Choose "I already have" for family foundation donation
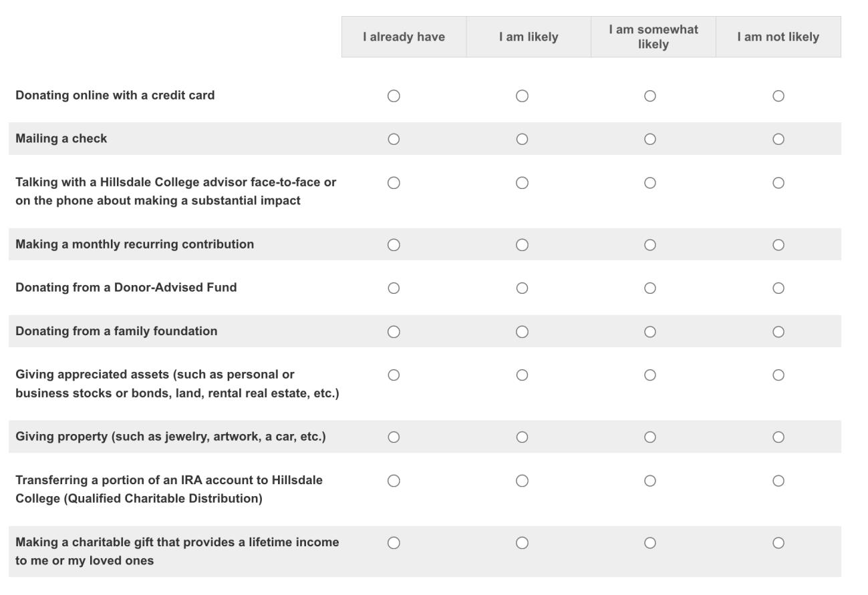The width and height of the screenshot is (868, 595). pyautogui.click(x=394, y=332)
